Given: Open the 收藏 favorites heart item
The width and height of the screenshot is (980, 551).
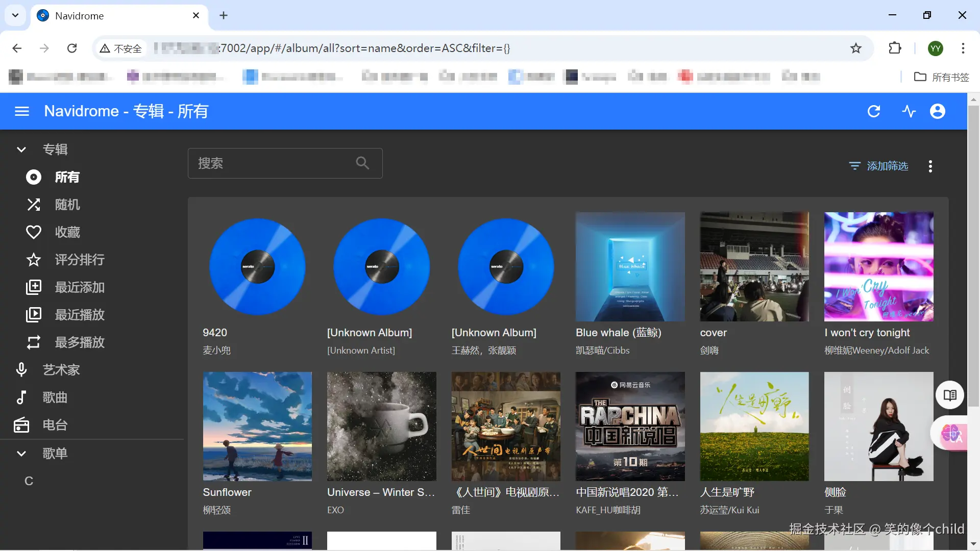Looking at the screenshot, I should 67,232.
